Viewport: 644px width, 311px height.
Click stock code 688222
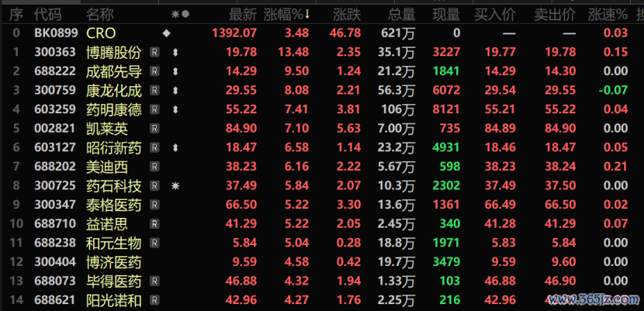click(55, 71)
